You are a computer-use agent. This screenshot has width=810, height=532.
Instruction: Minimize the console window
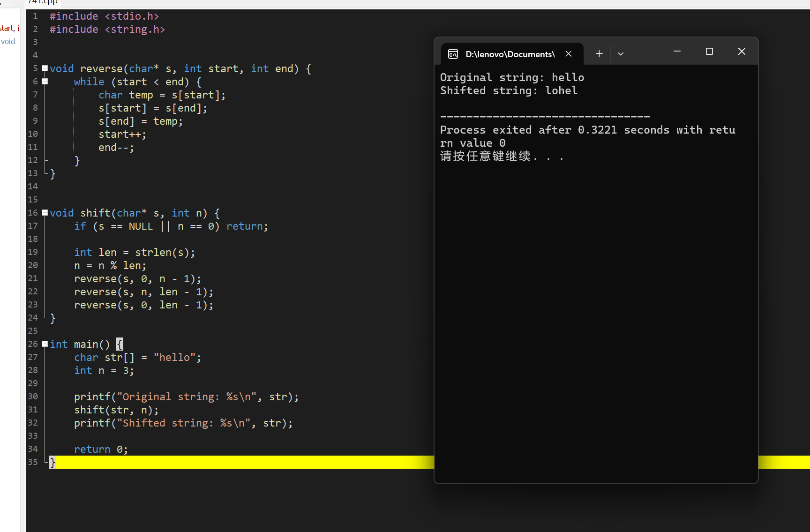(677, 52)
